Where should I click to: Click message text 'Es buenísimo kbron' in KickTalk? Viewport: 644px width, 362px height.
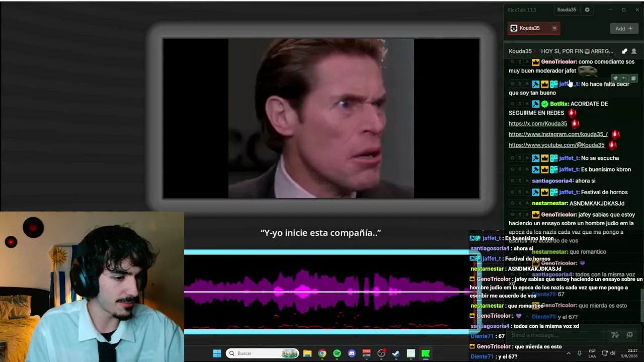(606, 169)
